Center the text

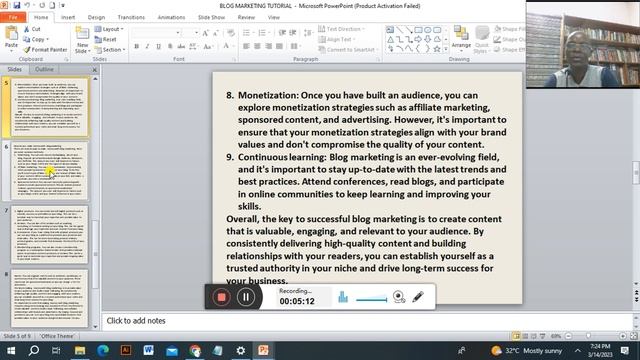(257, 46)
